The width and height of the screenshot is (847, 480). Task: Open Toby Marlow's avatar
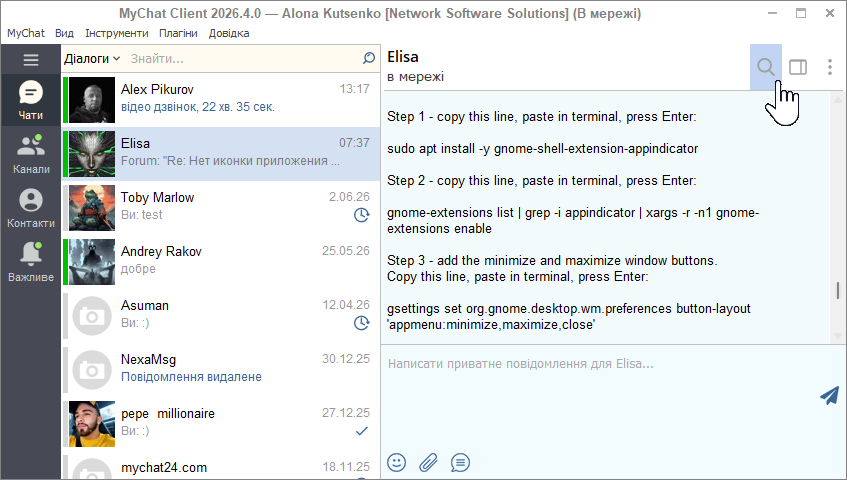92,208
